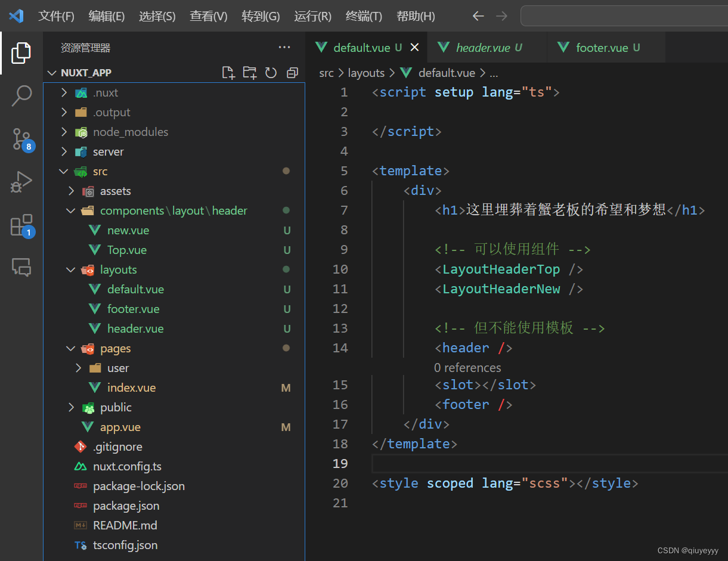The width and height of the screenshot is (728, 561).
Task: Refresh the explorer file tree
Action: click(x=271, y=73)
